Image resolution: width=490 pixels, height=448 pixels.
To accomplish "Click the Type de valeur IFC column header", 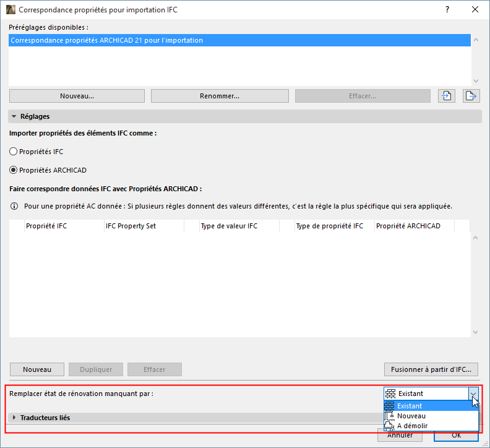I will 239,226.
